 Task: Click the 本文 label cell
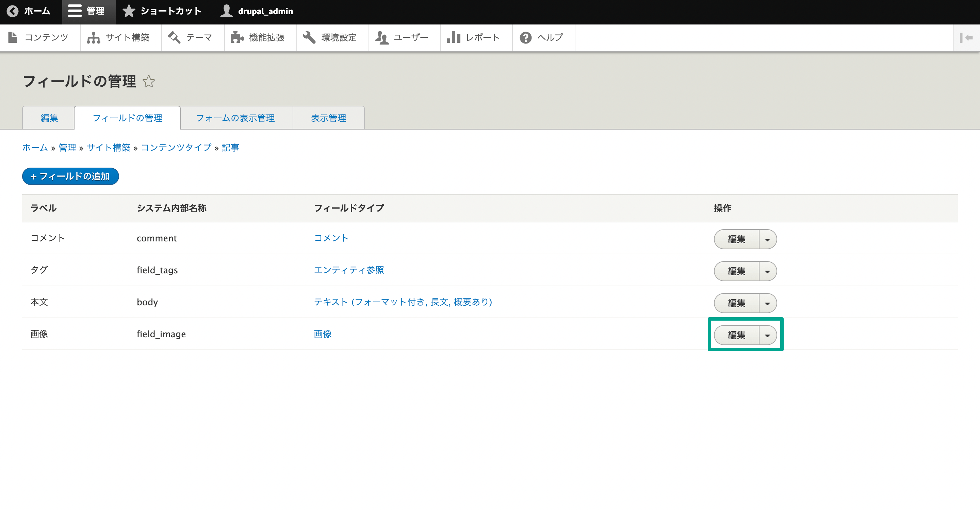(39, 302)
